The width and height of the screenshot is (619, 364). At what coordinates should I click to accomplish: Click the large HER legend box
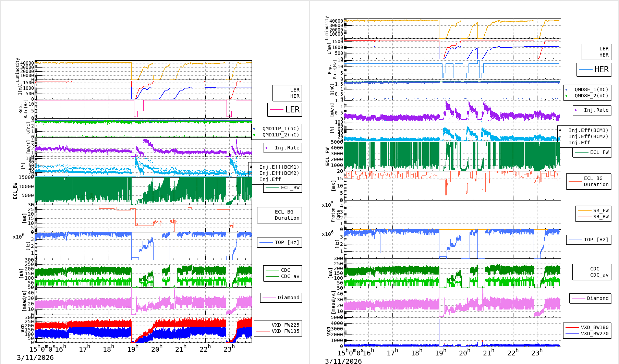[x=594, y=70]
